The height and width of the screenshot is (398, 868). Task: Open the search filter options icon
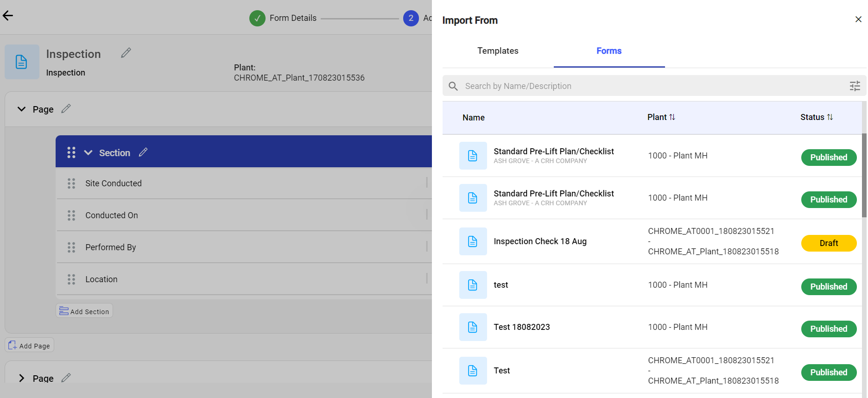(855, 86)
